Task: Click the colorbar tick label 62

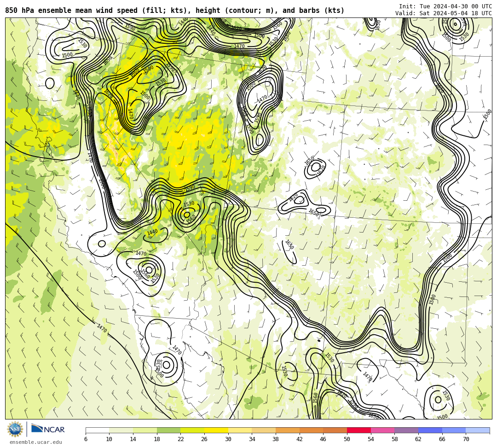Action: (418, 439)
